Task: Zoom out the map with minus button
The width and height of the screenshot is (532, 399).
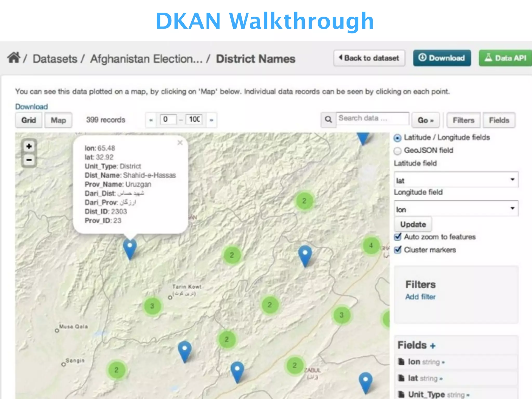Action: (x=29, y=160)
